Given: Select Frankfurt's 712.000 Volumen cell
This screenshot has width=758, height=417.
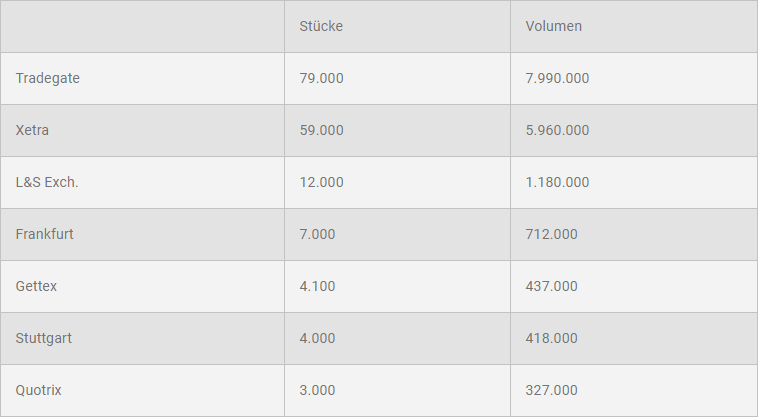Looking at the screenshot, I should (551, 234).
